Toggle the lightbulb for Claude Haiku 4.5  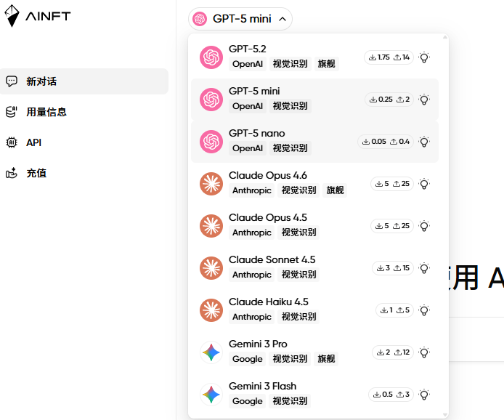[424, 310]
